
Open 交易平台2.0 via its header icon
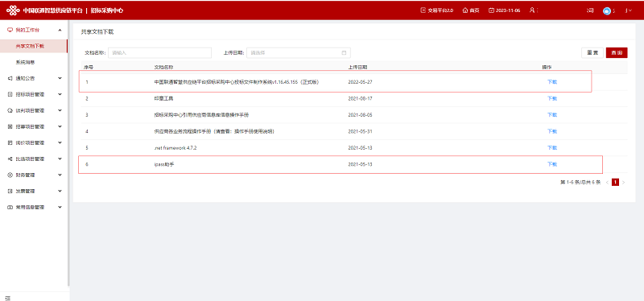point(423,10)
